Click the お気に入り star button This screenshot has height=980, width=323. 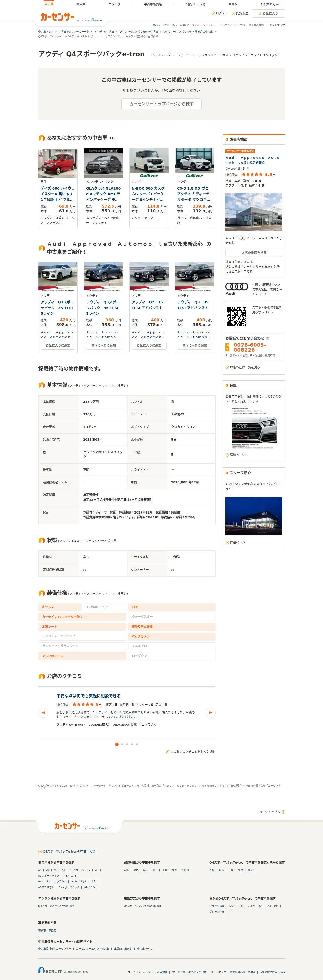(x=268, y=13)
